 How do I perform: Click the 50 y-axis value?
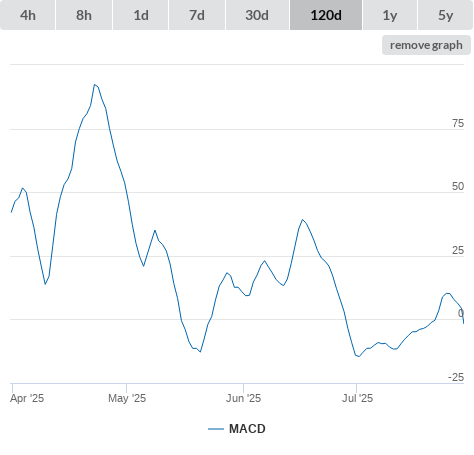click(458, 186)
